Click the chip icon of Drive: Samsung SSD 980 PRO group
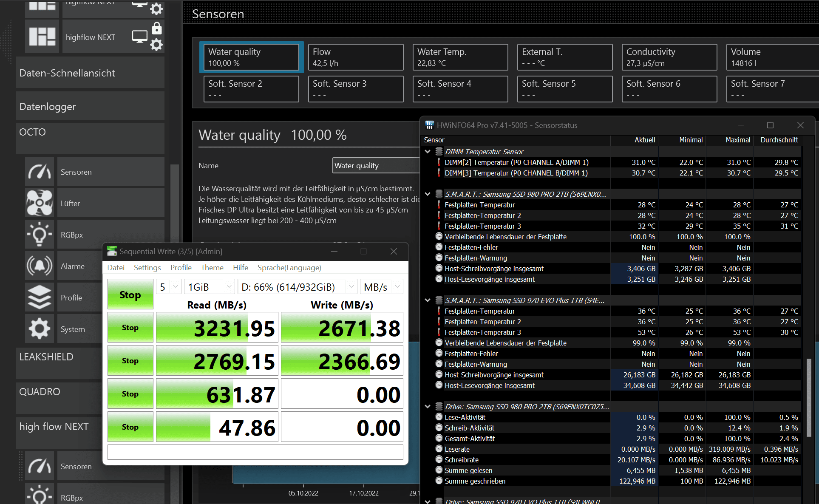The image size is (819, 504). 439,406
